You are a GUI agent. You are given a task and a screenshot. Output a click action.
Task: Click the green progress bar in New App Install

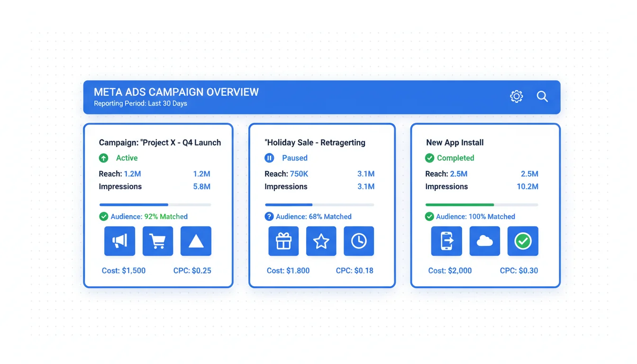tap(459, 205)
